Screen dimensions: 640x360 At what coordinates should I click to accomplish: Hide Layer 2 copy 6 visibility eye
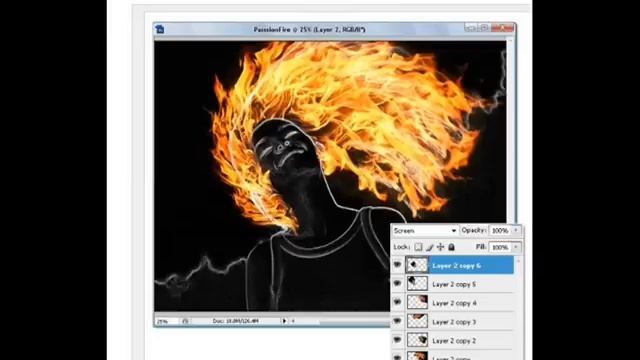(x=397, y=265)
